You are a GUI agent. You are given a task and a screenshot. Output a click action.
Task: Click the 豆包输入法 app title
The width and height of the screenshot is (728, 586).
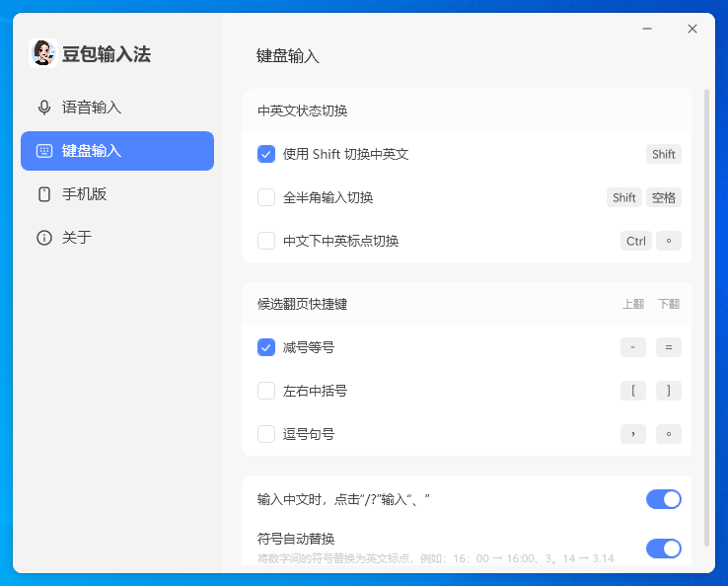(x=107, y=54)
